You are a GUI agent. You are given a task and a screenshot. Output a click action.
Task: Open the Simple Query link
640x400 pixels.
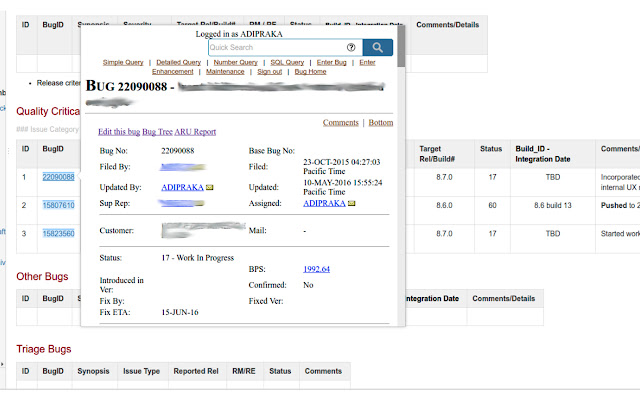123,62
